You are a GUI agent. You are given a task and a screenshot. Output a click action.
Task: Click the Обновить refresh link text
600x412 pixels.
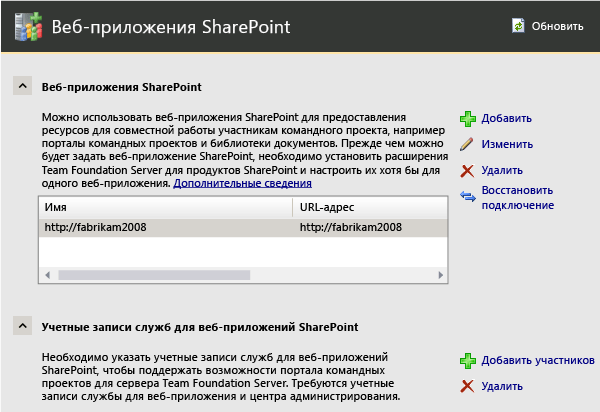click(557, 26)
